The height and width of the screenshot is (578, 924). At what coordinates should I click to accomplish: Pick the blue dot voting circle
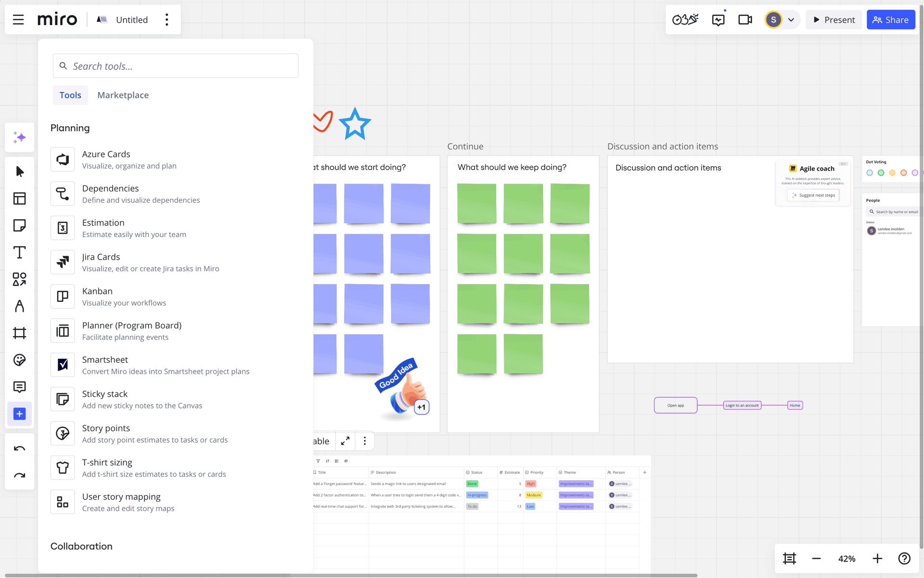click(869, 173)
